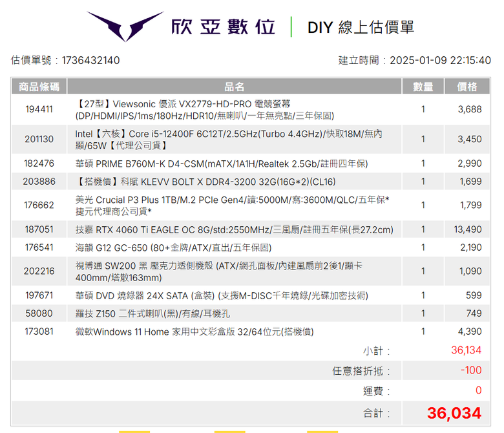
Task: Click the price 3,450
Action: [x=470, y=139]
